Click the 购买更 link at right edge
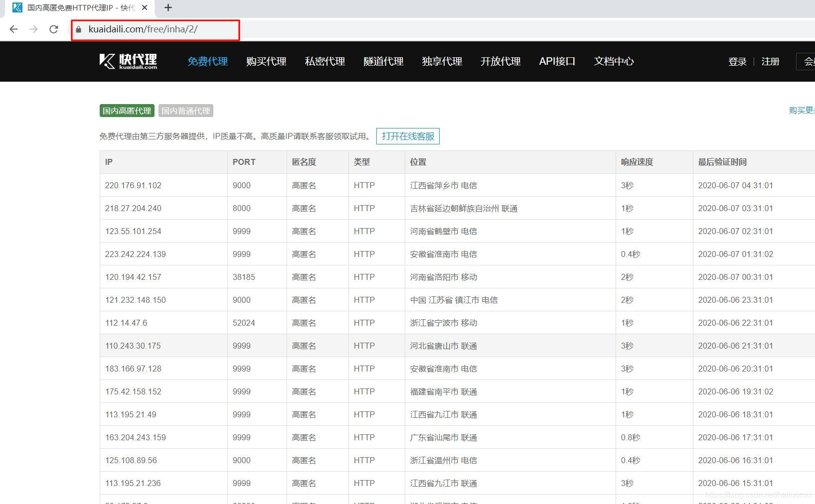This screenshot has height=504, width=815. tap(802, 110)
